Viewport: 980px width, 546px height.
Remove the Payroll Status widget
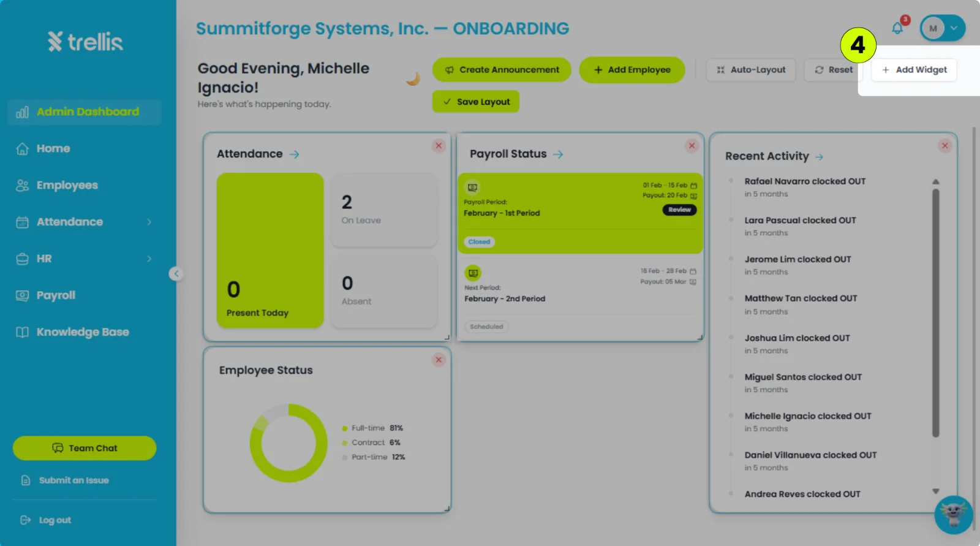[692, 145]
